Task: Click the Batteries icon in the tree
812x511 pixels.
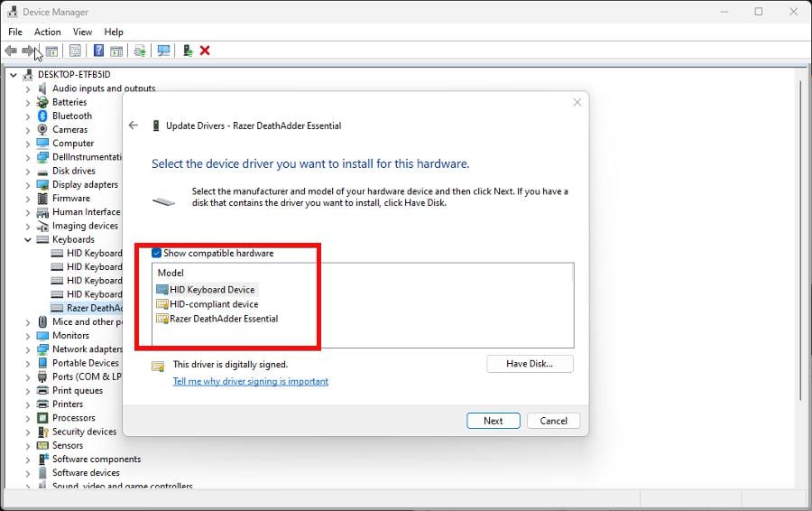Action: click(42, 102)
